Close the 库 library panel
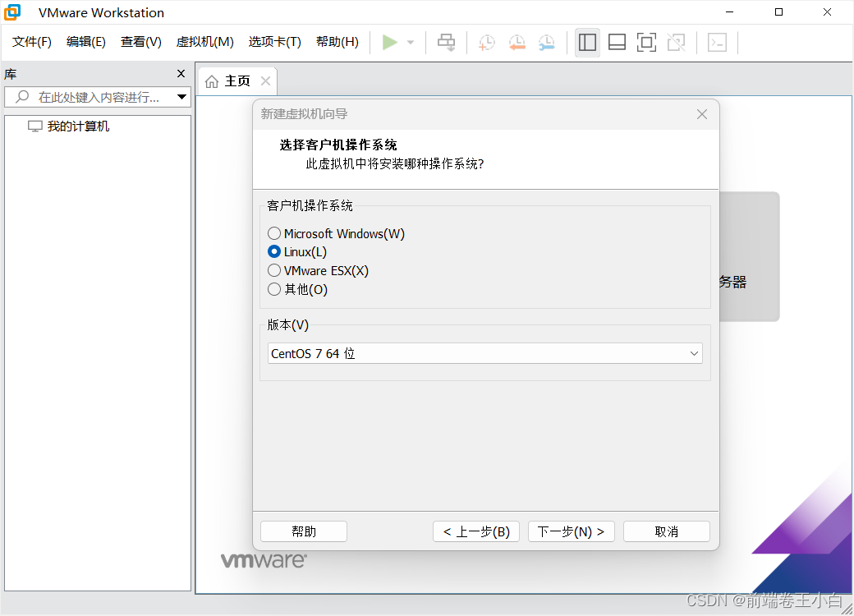Image resolution: width=854 pixels, height=616 pixels. click(x=181, y=74)
